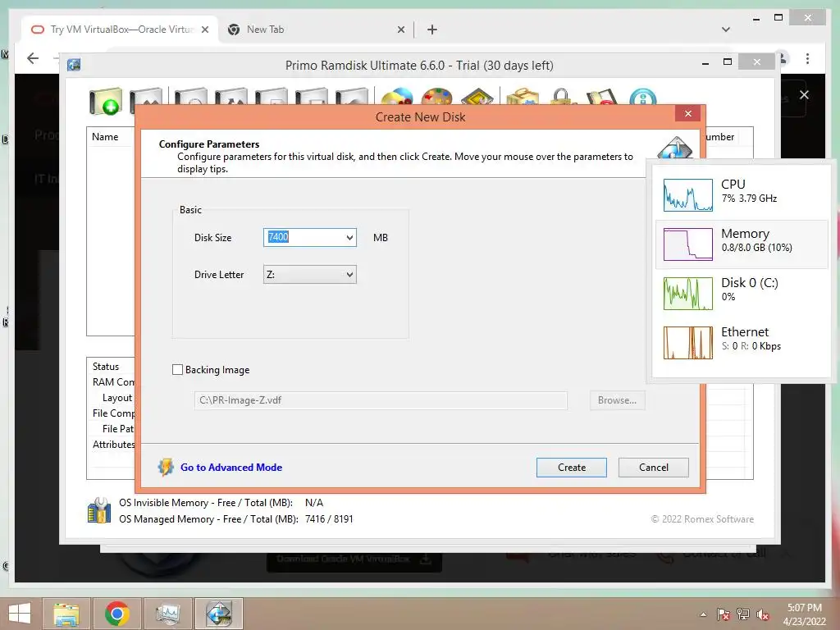Click the memory chip icon in Primo Ramdisk toolbar
840x630 pixels.
click(x=477, y=97)
